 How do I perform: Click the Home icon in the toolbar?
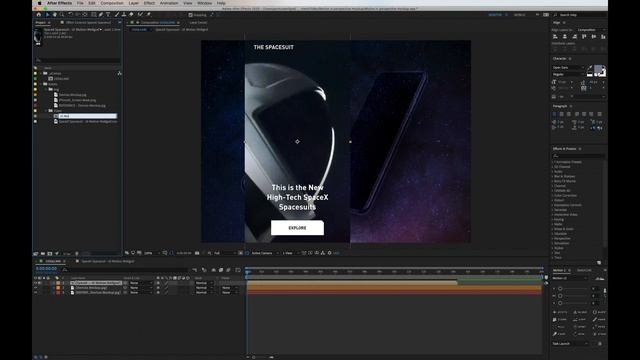tap(39, 15)
